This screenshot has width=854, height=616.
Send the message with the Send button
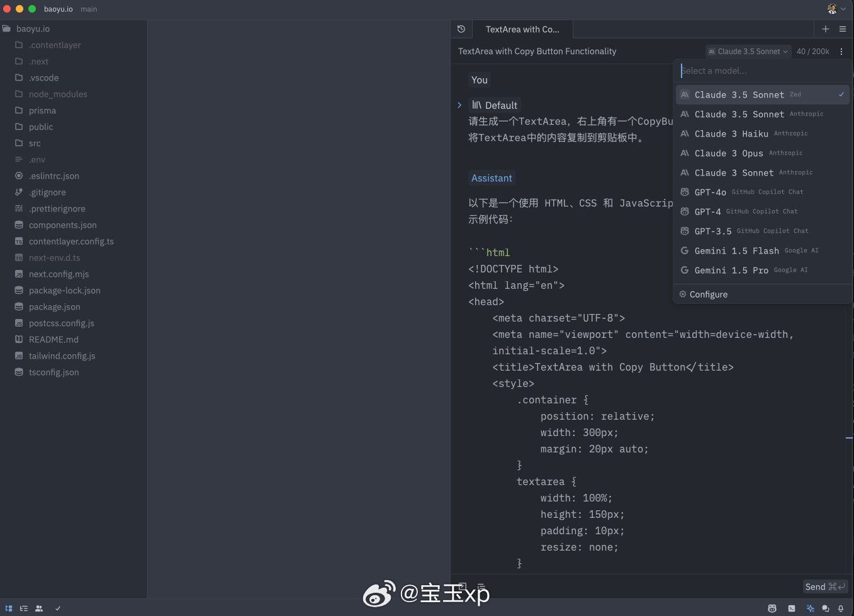(826, 586)
